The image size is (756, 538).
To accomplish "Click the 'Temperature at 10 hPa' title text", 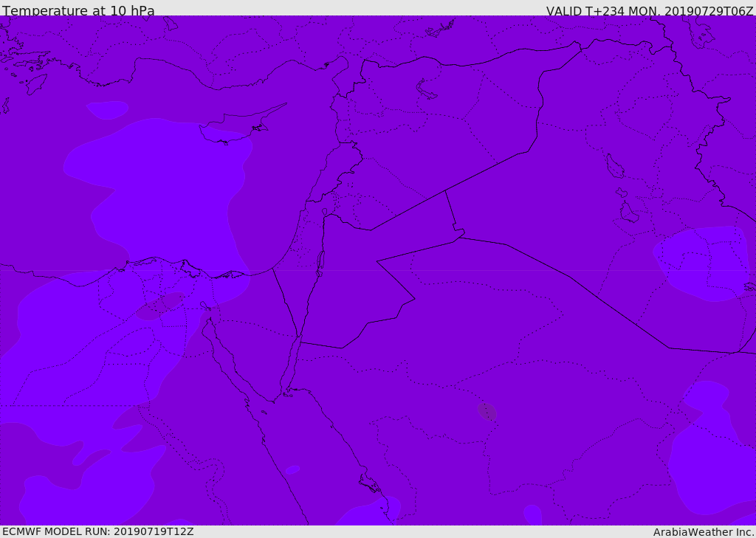I will tap(78, 10).
